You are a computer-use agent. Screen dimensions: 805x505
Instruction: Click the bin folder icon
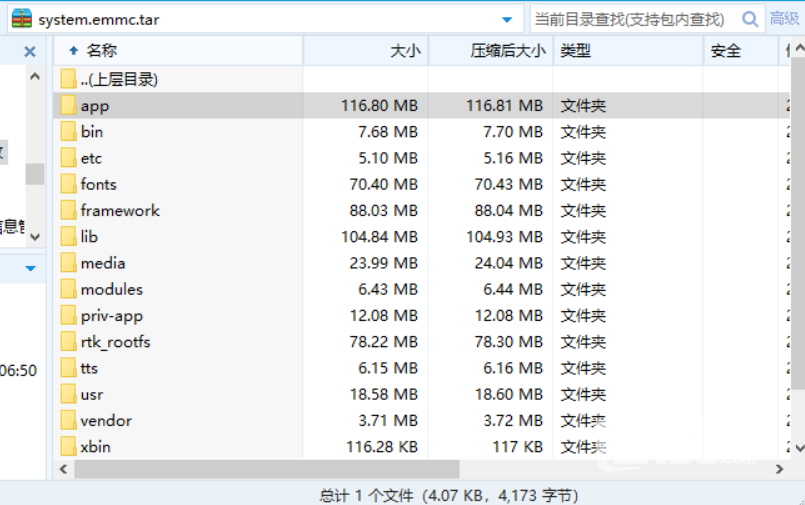coord(68,131)
